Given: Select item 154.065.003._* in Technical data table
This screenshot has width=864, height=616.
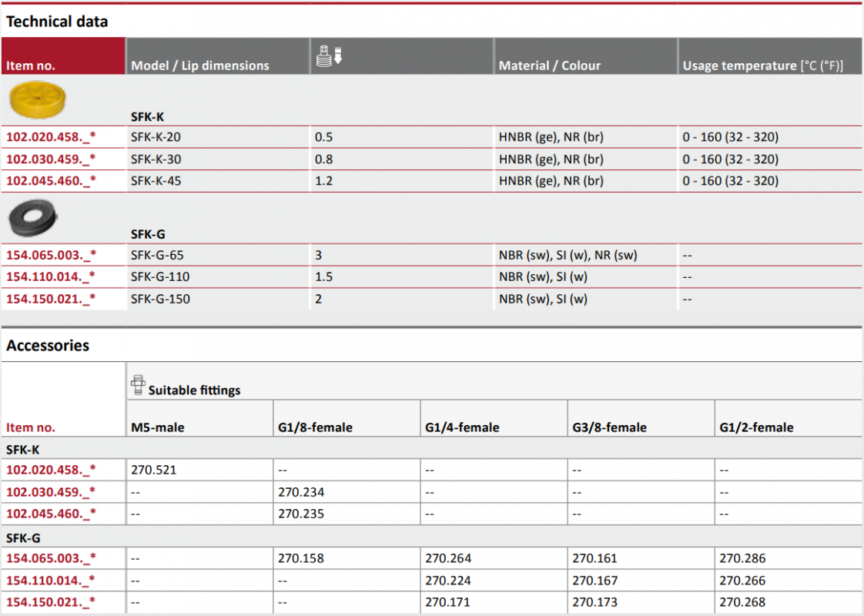Looking at the screenshot, I should (51, 255).
